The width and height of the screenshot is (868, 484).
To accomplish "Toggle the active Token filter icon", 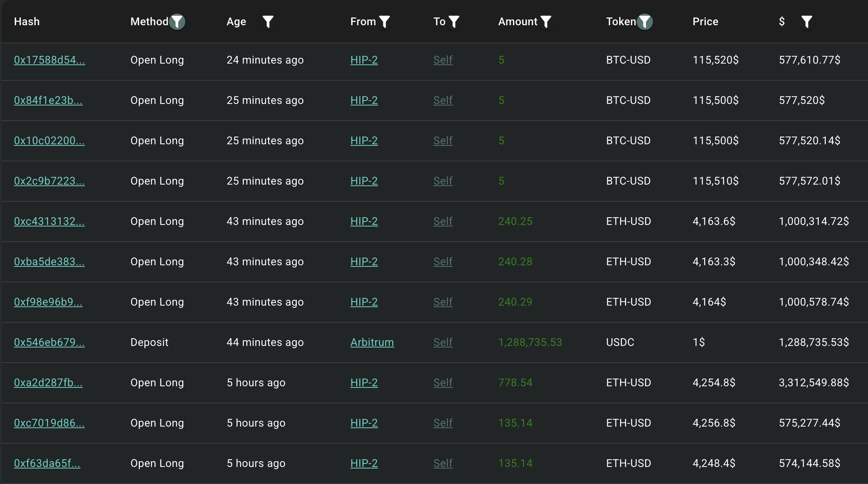I will (x=645, y=22).
